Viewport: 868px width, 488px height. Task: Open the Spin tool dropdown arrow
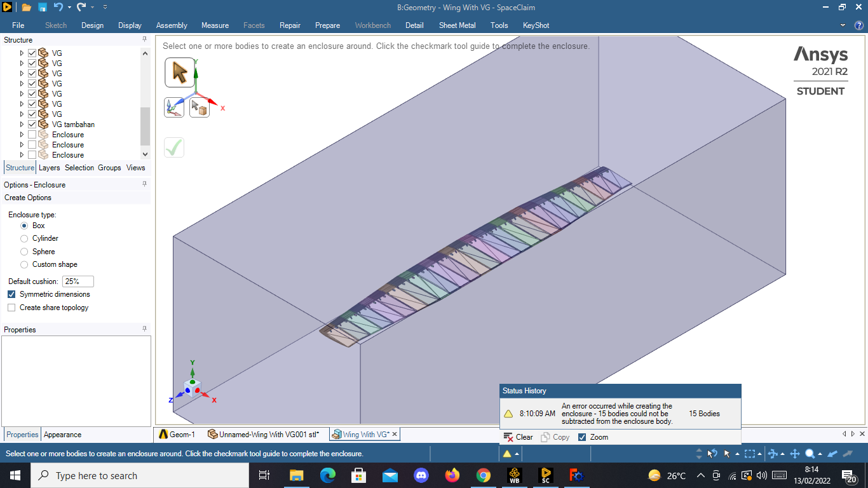783,454
